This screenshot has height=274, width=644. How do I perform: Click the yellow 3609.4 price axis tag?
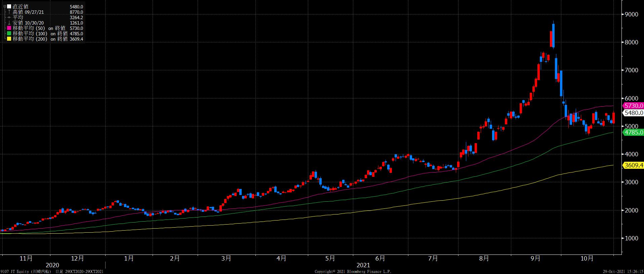tap(633, 165)
